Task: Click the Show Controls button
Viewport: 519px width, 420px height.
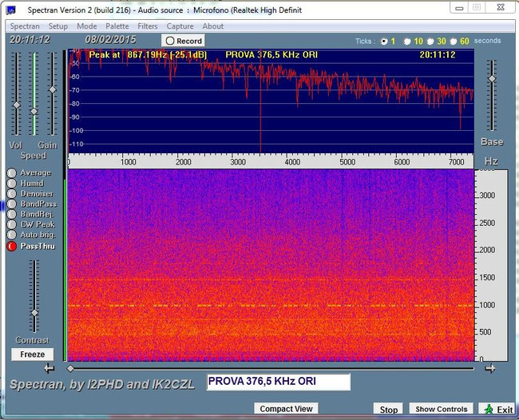Action: pos(442,409)
